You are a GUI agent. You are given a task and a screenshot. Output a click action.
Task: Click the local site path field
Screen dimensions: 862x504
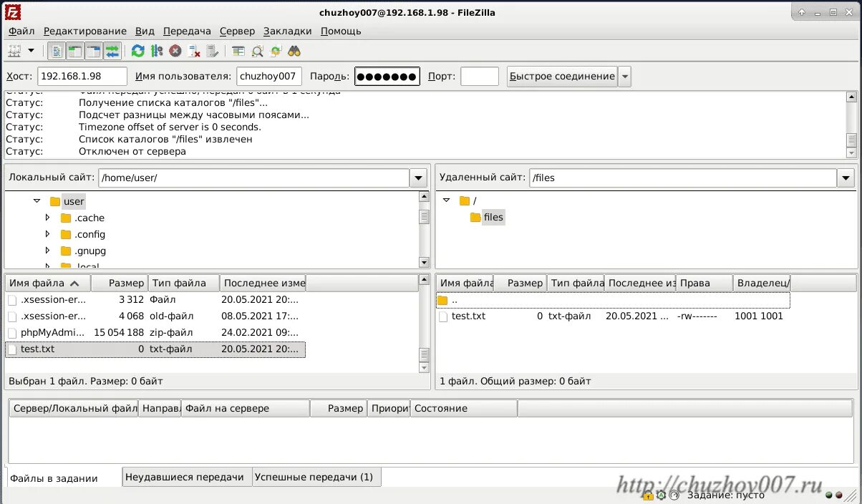pos(253,178)
